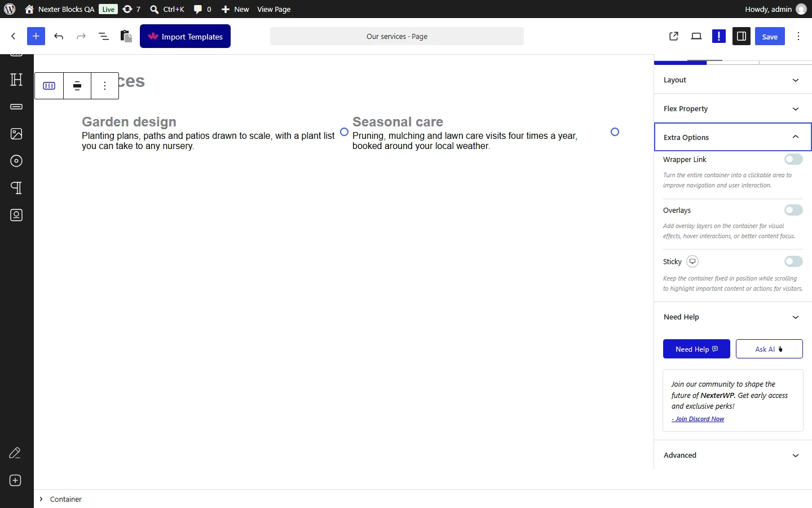Collapse the Need Help section
Viewport: 812px width, 508px height.
pyautogui.click(x=732, y=317)
